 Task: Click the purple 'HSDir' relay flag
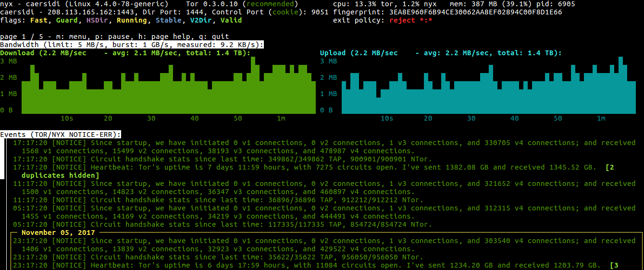97,20
